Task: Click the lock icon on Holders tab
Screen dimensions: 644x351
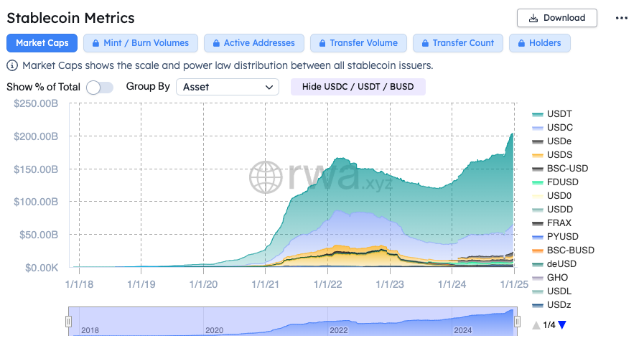Action: coord(521,43)
